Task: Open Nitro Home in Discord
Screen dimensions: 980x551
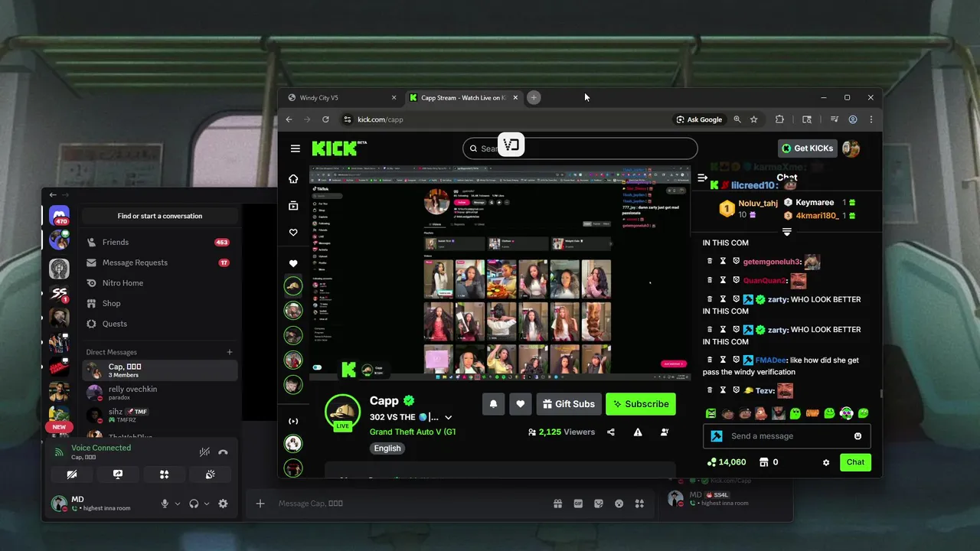Action: (159, 283)
